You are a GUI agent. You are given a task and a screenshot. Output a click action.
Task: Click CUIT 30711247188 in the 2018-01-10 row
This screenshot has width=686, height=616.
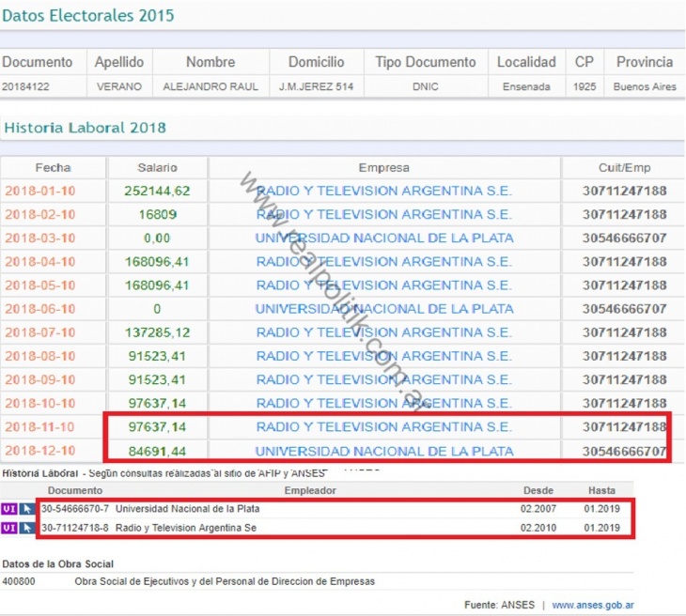tap(624, 191)
